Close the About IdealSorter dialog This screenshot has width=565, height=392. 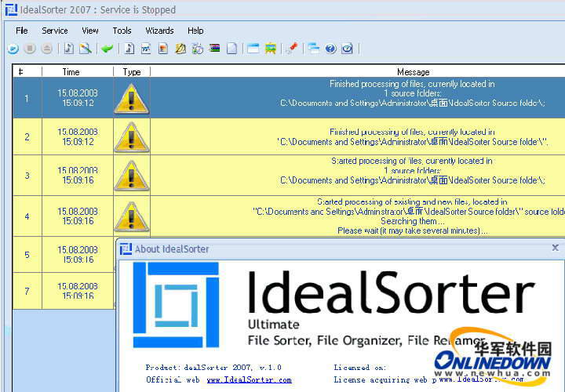pyautogui.click(x=556, y=248)
